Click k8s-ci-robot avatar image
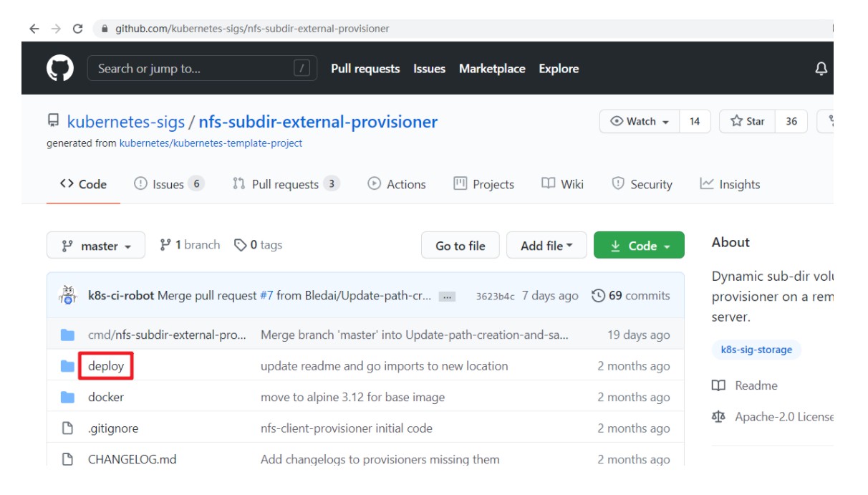 67,295
